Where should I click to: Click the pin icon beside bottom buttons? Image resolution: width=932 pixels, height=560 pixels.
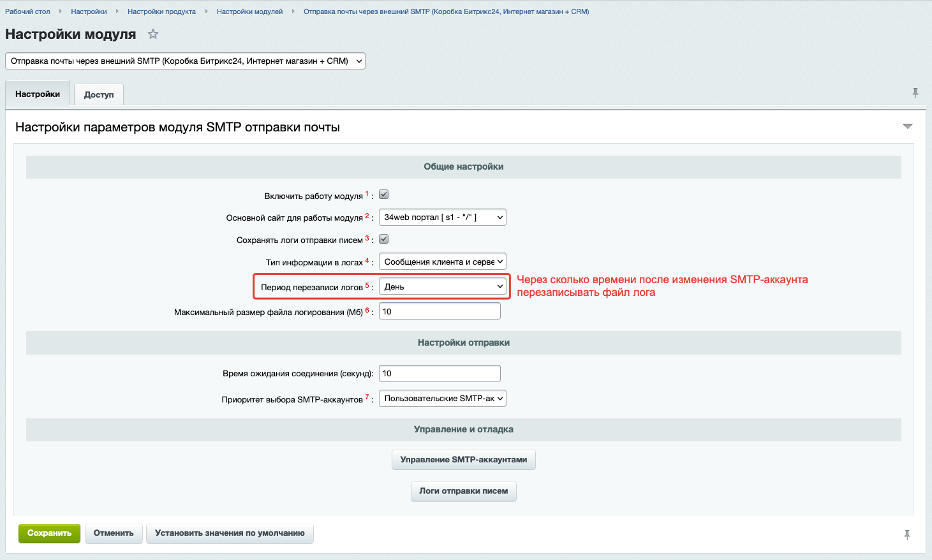point(907,535)
